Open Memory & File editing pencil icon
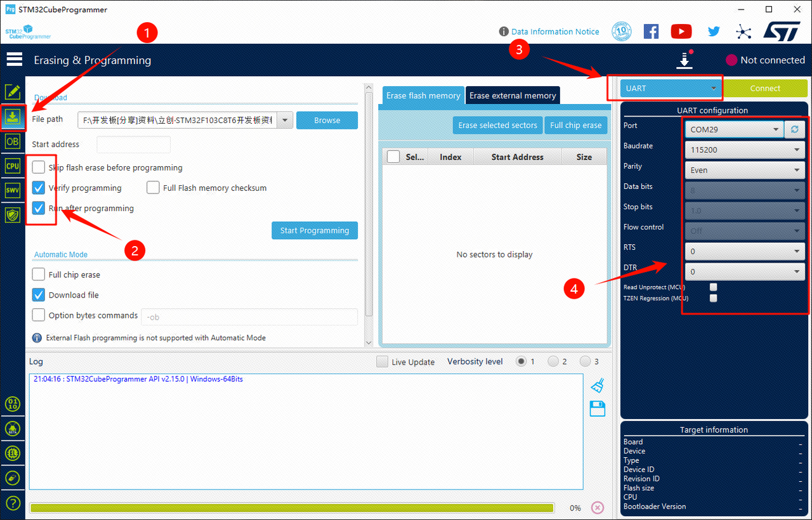812x520 pixels. click(x=13, y=92)
